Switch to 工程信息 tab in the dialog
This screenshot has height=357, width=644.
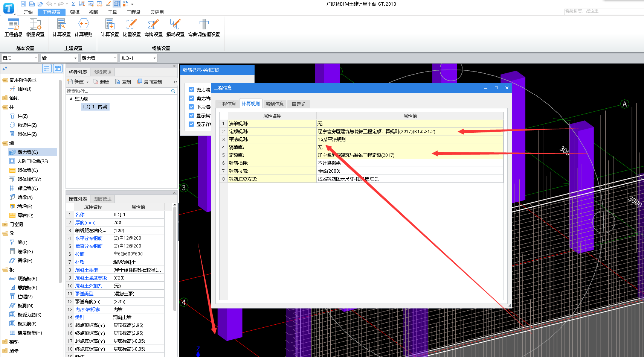[x=227, y=104]
